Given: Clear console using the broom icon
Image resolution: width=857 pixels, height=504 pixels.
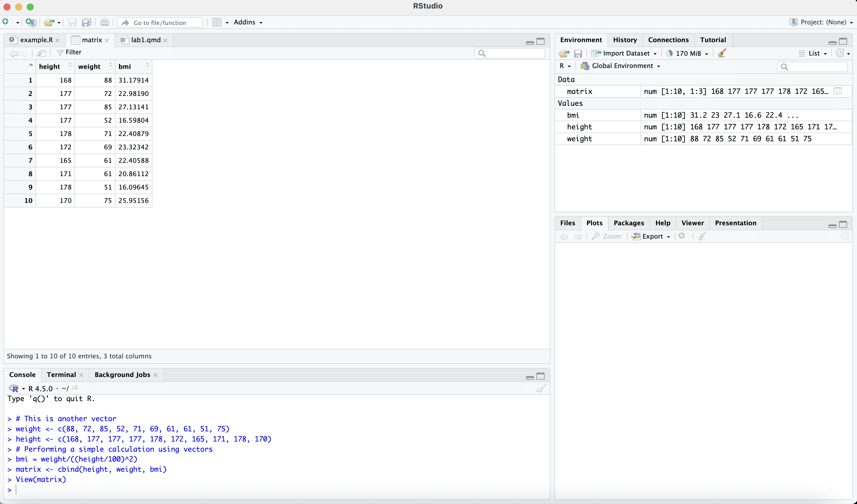Looking at the screenshot, I should pyautogui.click(x=541, y=388).
